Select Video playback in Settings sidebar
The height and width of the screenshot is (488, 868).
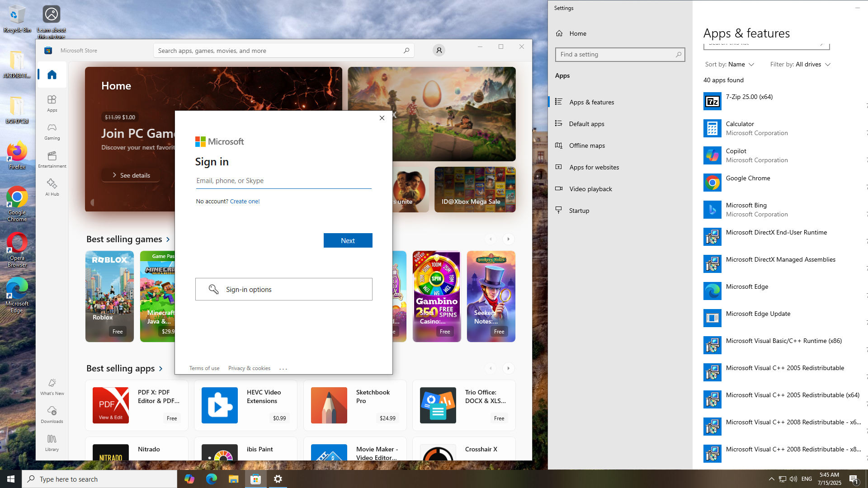coord(620,189)
